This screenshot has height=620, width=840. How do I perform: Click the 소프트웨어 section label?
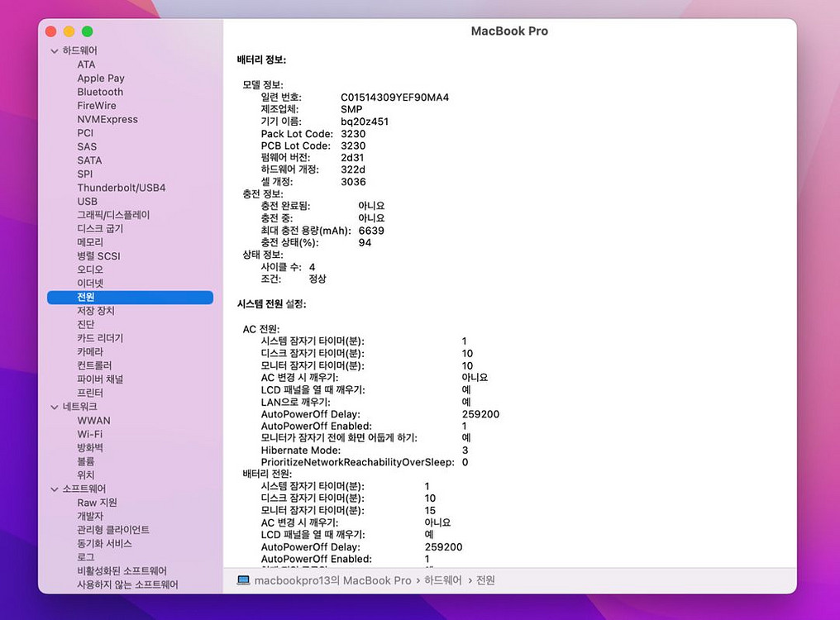pyautogui.click(x=84, y=489)
